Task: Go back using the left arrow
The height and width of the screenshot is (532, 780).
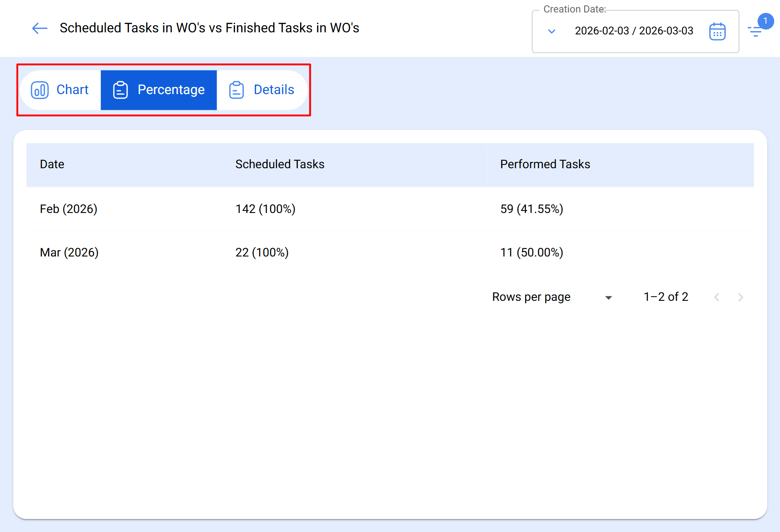Action: (x=40, y=28)
